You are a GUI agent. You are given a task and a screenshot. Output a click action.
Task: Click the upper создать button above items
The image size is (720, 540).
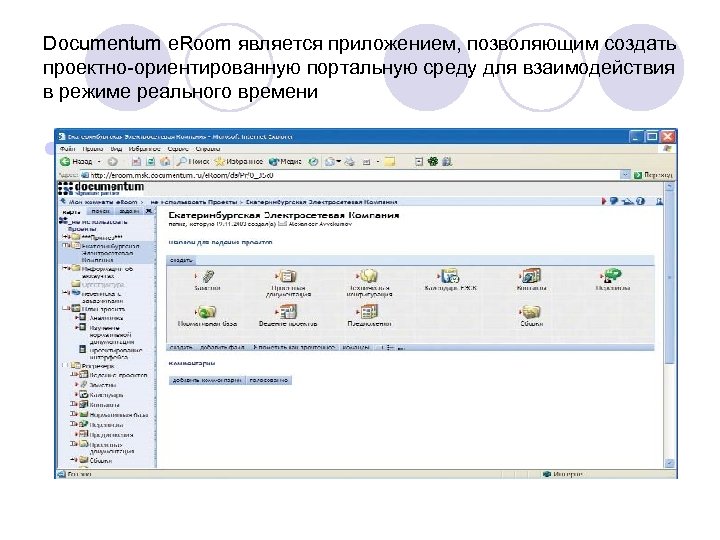180,260
